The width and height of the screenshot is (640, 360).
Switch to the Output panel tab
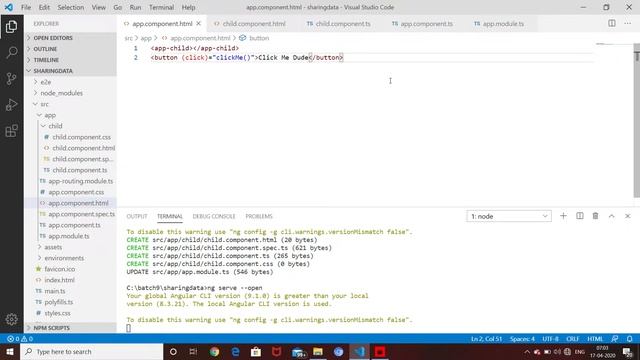pos(137,216)
